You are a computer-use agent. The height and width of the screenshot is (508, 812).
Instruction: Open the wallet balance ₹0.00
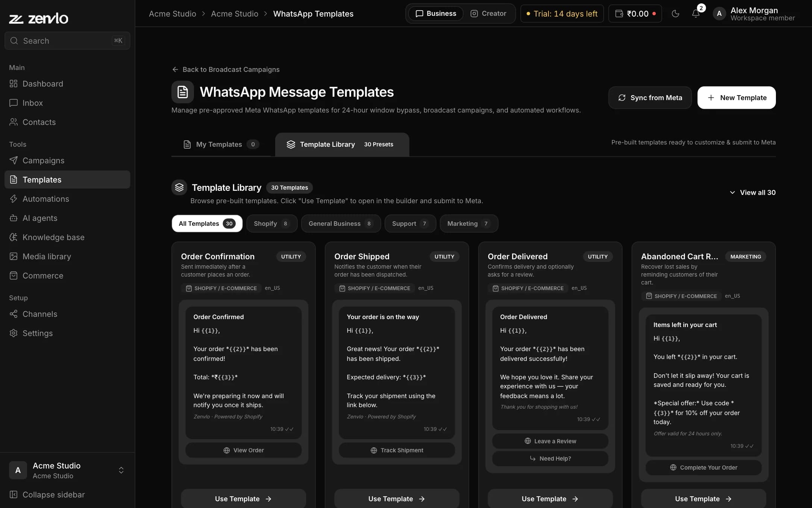[635, 14]
